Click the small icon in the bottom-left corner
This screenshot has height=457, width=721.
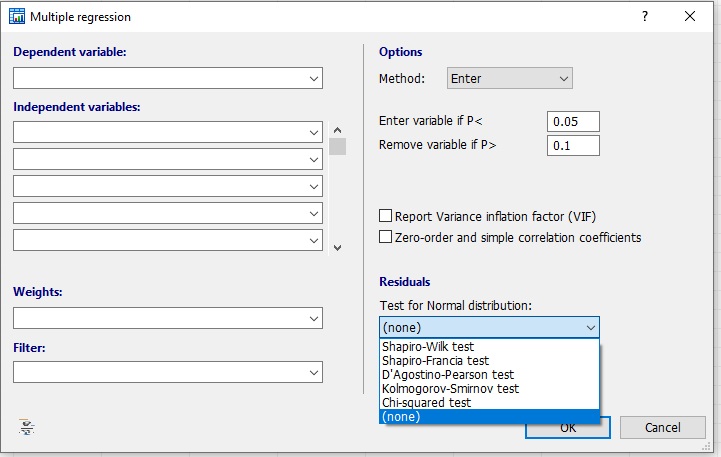(26, 427)
